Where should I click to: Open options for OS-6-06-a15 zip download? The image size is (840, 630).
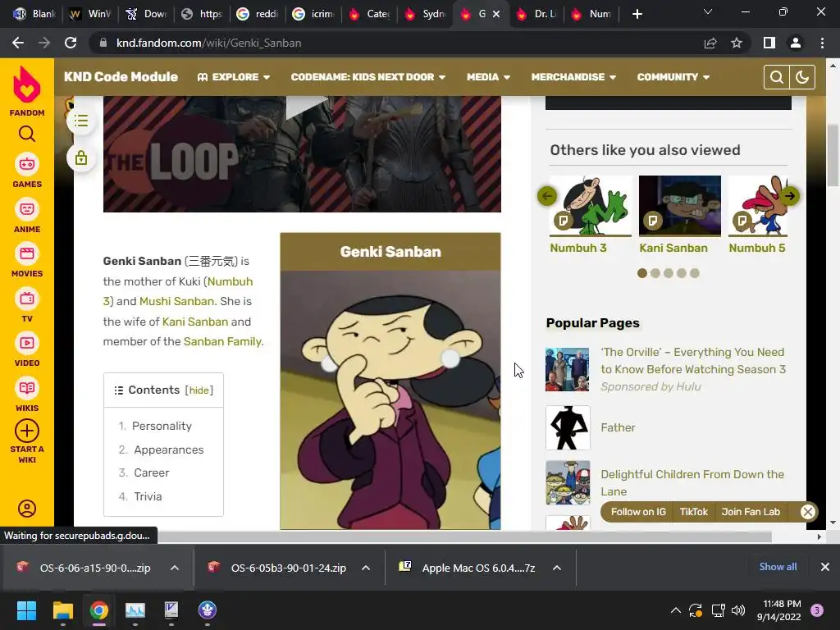pos(175,568)
